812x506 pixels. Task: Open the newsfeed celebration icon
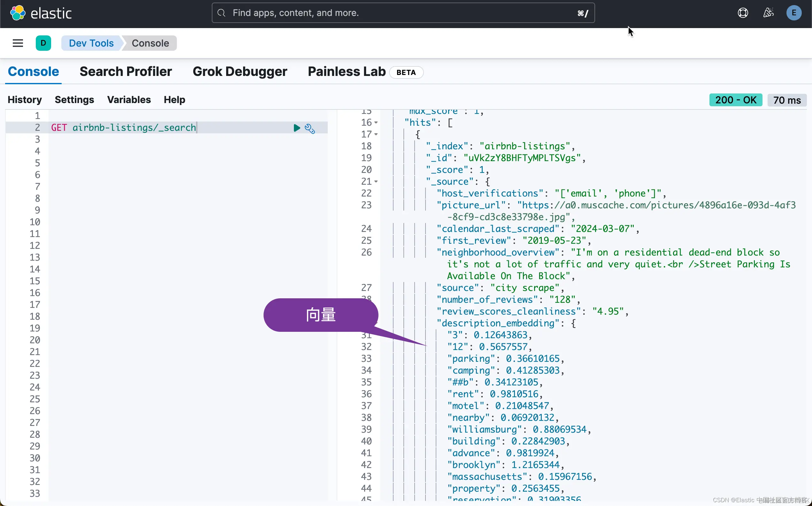pyautogui.click(x=768, y=13)
